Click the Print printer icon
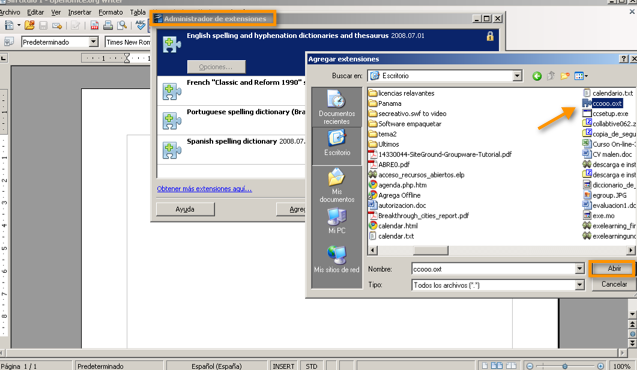The width and height of the screenshot is (637, 370). pyautogui.click(x=108, y=26)
